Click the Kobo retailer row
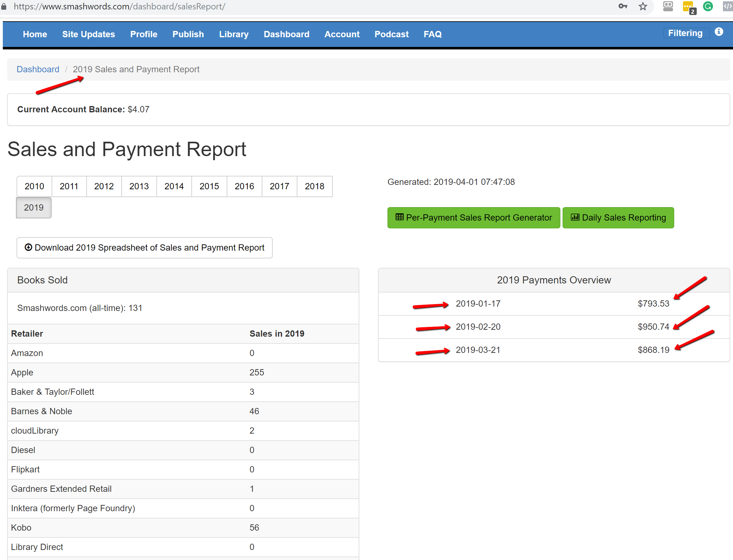 point(183,528)
